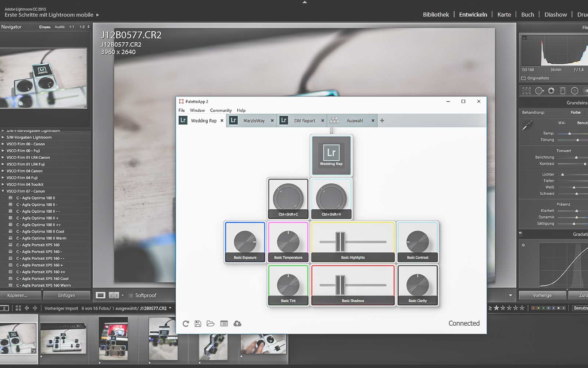This screenshot has height=368, width=588.
Task: Open the filename dropdown arrow in filmstrip bar
Action: pyautogui.click(x=170, y=308)
